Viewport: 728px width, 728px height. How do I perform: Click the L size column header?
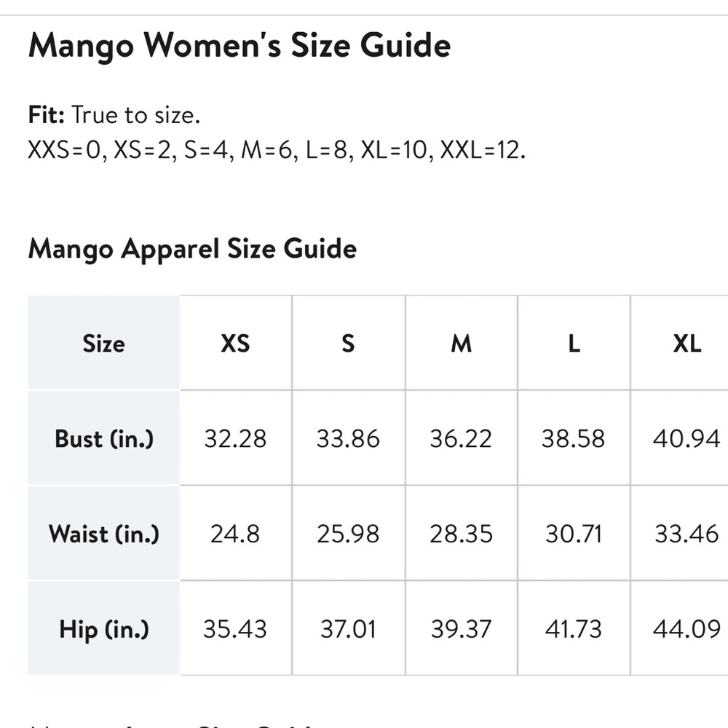[x=574, y=343]
